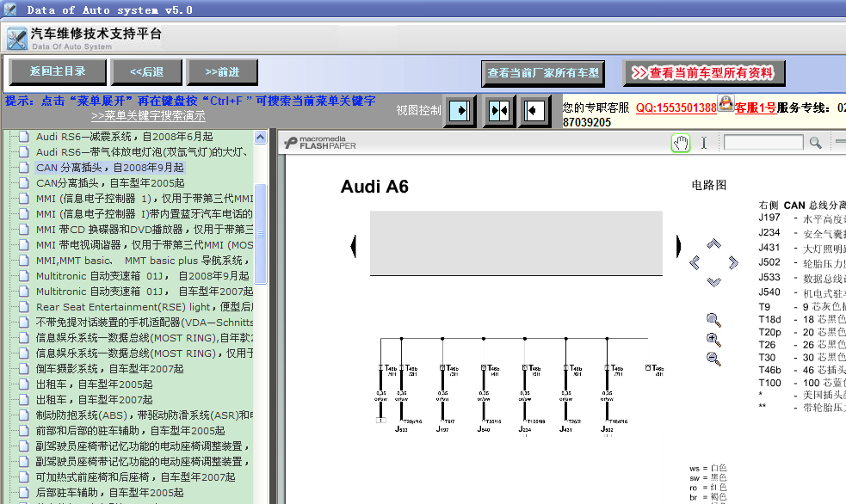Click the diagram zoom out icon
This screenshot has width=846, height=504.
click(713, 359)
